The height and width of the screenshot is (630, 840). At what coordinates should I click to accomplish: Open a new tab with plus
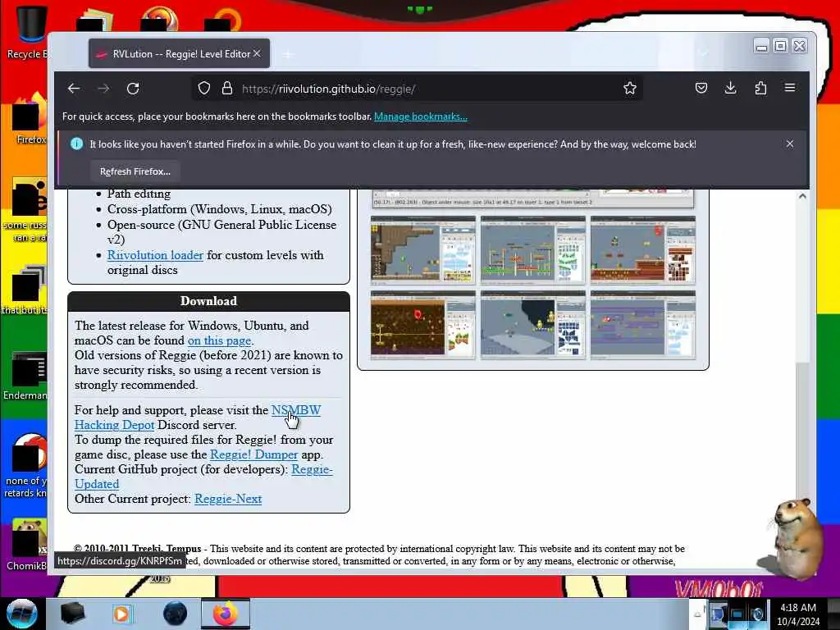click(x=288, y=54)
